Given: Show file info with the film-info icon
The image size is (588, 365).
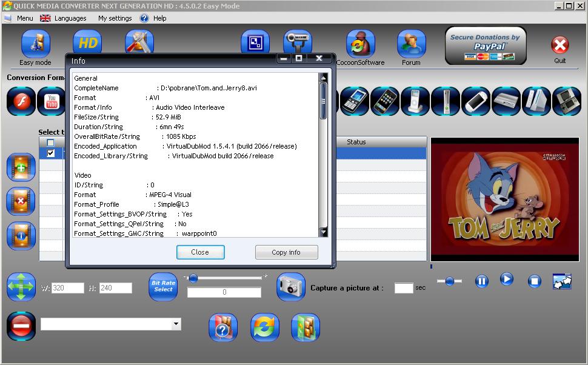Looking at the screenshot, I should [x=21, y=236].
